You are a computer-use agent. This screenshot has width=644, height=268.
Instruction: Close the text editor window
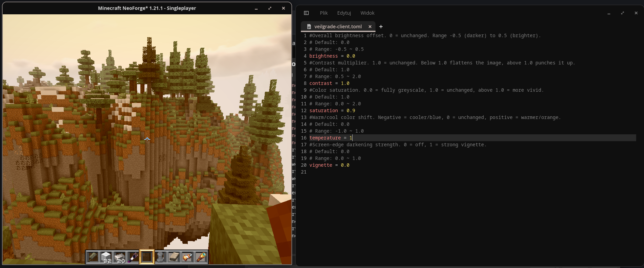636,13
